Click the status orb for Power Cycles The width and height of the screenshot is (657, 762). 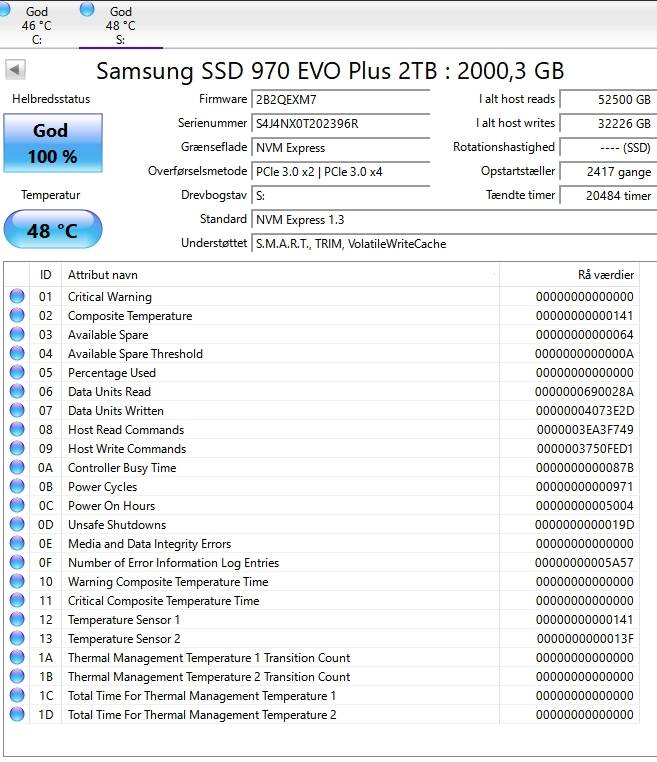(17, 486)
